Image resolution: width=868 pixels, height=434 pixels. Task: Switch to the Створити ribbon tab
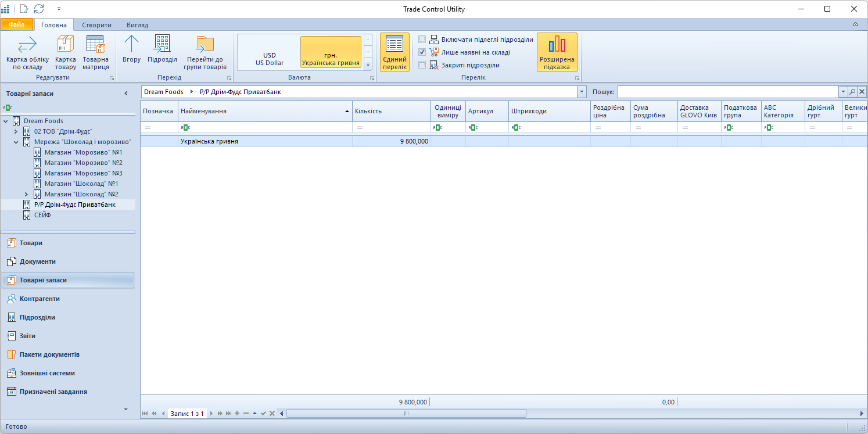pos(96,25)
